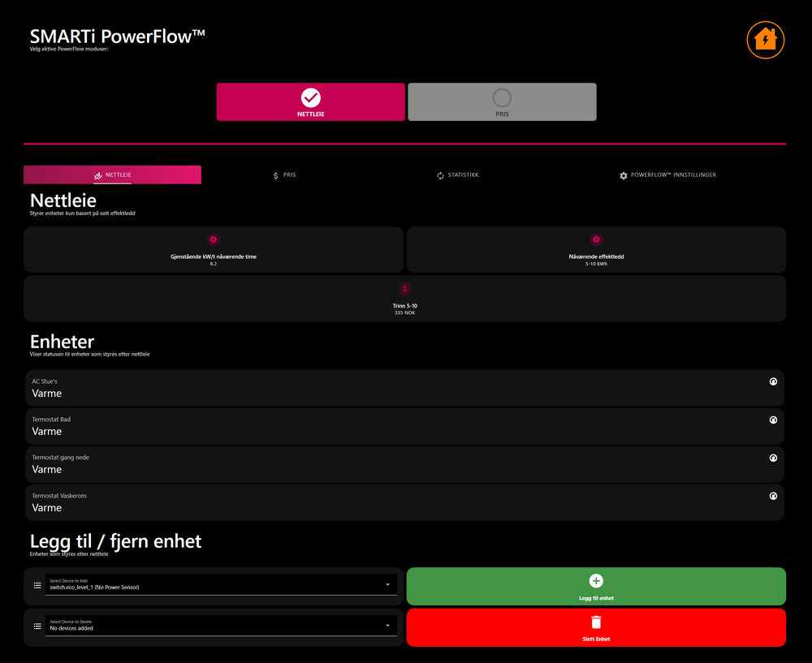
Task: Click status icon on Termostat gang nede row
Action: coord(773,458)
